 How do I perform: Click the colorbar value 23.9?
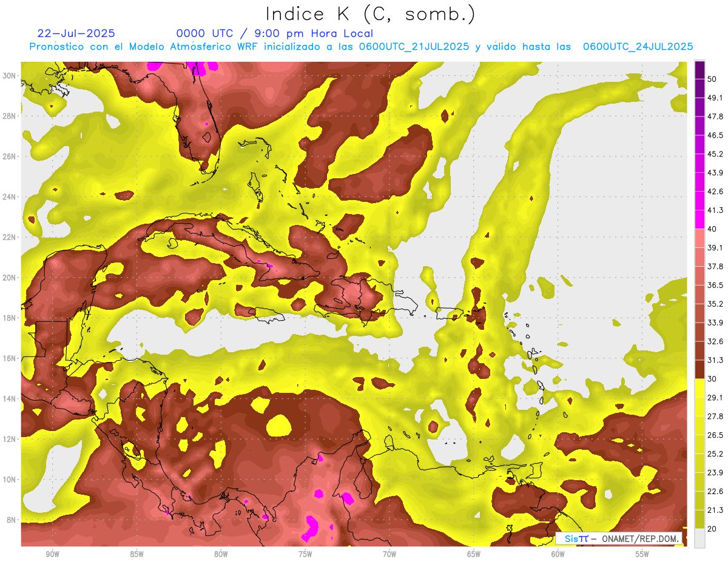click(x=716, y=472)
